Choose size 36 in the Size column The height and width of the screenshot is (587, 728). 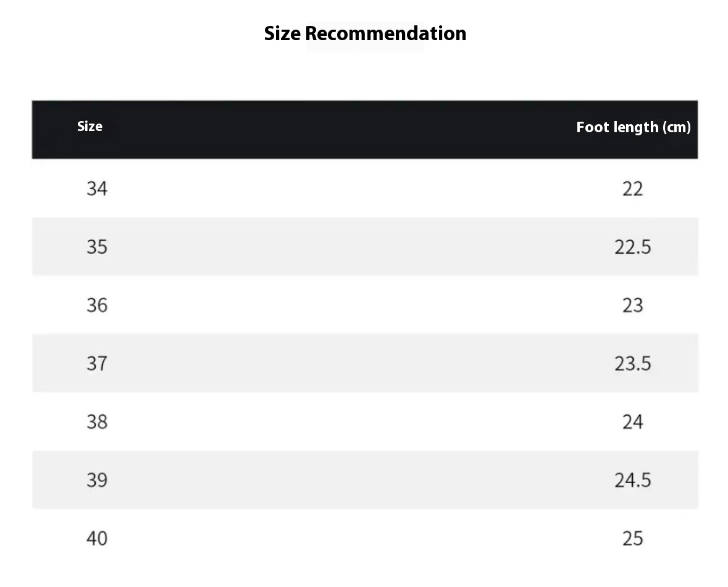click(97, 305)
